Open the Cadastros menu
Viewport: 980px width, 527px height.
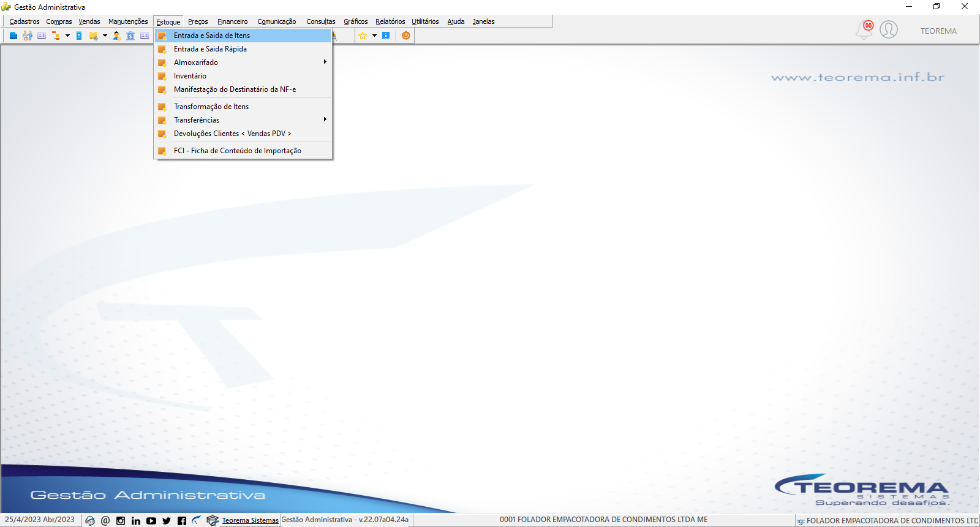pos(24,21)
